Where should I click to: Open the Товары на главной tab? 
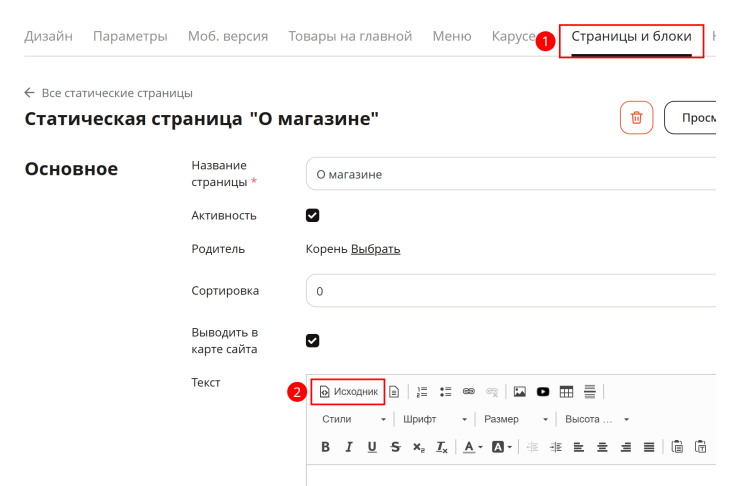point(350,36)
